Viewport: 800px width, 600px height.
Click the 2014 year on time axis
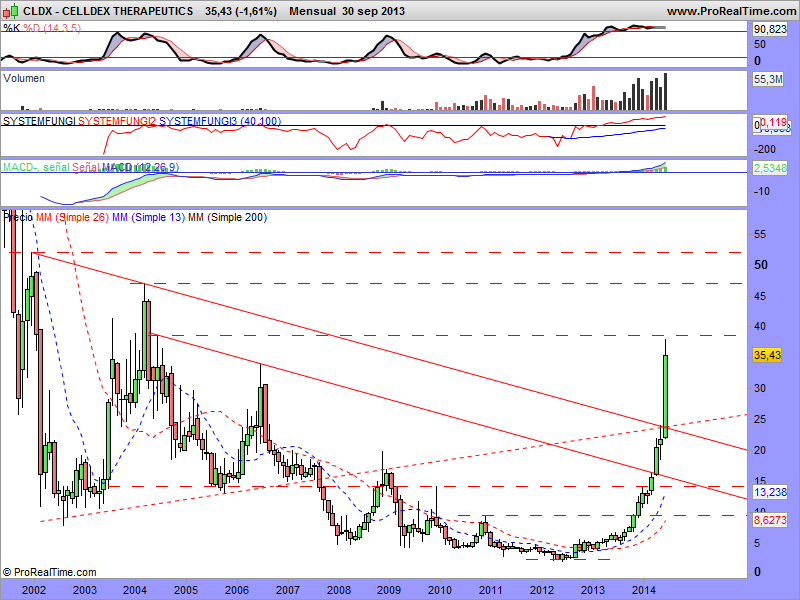coord(644,590)
